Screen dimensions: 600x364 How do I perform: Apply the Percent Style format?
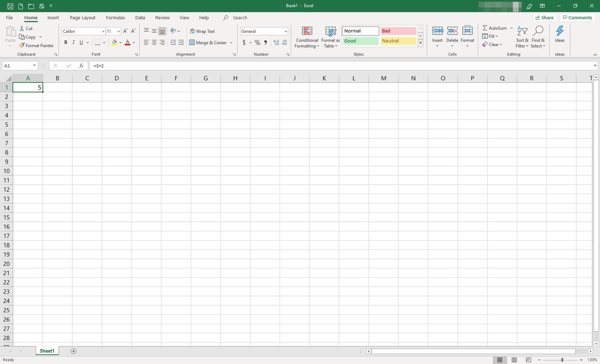tap(257, 42)
